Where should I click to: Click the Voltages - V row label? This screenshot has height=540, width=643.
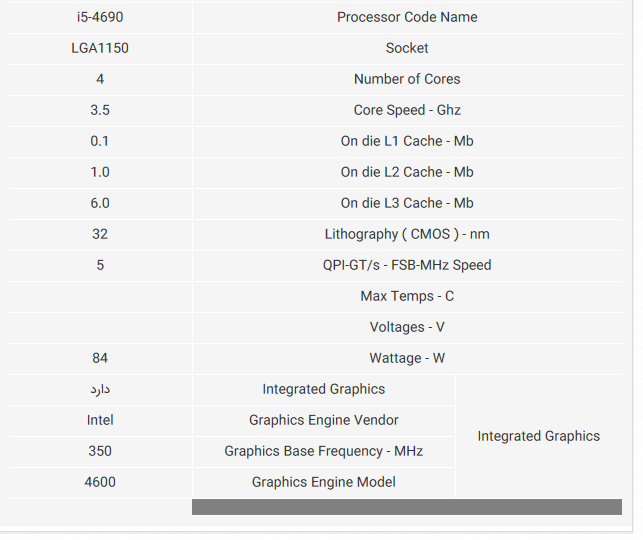[407, 327]
